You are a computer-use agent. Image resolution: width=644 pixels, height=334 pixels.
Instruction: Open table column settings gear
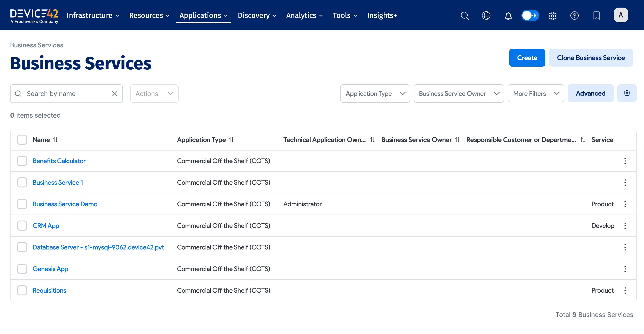coord(627,93)
